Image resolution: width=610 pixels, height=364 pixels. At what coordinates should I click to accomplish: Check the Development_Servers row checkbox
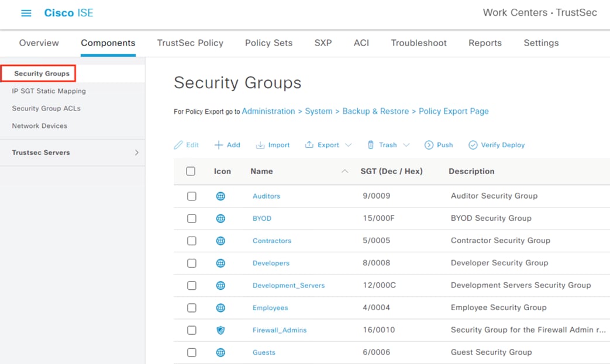tap(192, 286)
